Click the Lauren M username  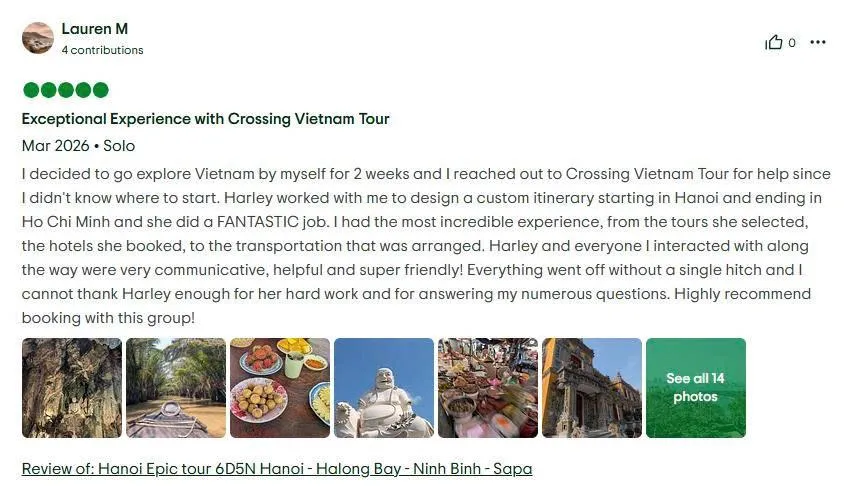click(95, 29)
